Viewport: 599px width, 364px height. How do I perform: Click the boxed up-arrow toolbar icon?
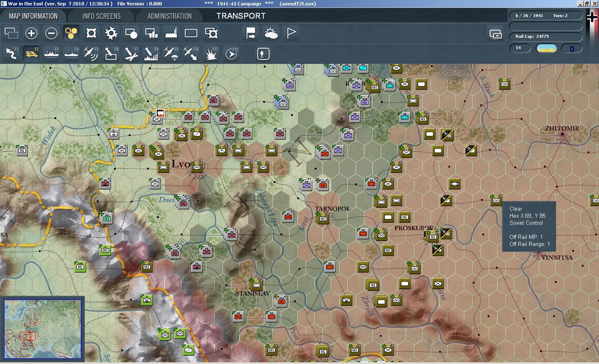click(x=263, y=54)
